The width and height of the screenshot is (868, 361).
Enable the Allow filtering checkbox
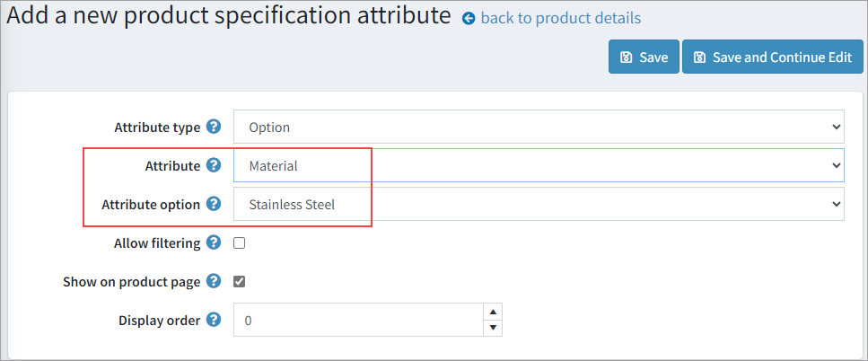pyautogui.click(x=240, y=242)
